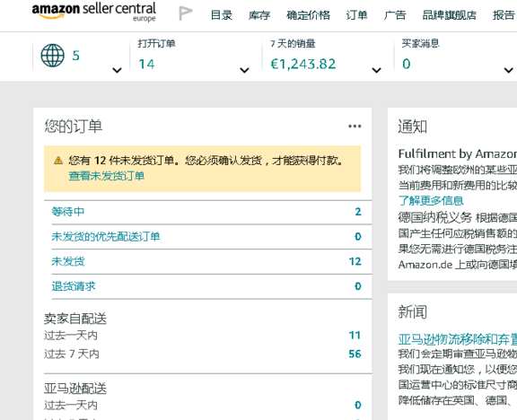517x420 pixels.
Task: Expand the 7 天的销量 dropdown chevron
Action: tap(377, 70)
